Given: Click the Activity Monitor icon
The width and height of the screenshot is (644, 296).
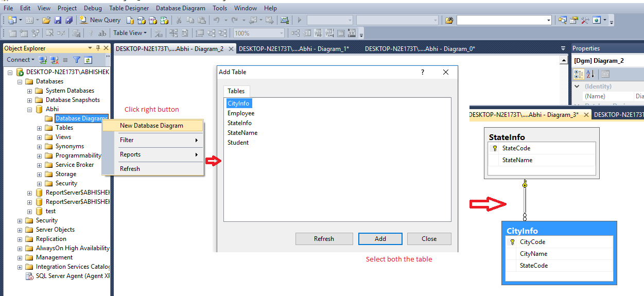Looking at the screenshot, I should 284,20.
